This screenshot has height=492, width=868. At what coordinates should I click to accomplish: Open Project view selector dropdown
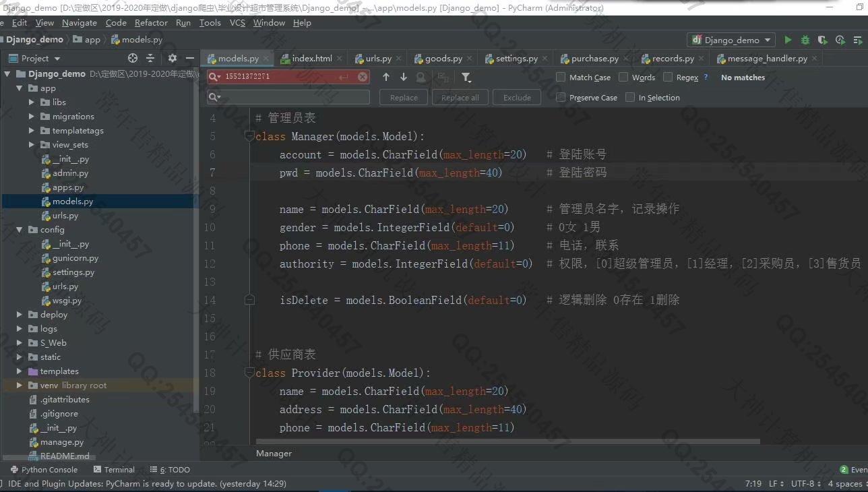(35, 59)
